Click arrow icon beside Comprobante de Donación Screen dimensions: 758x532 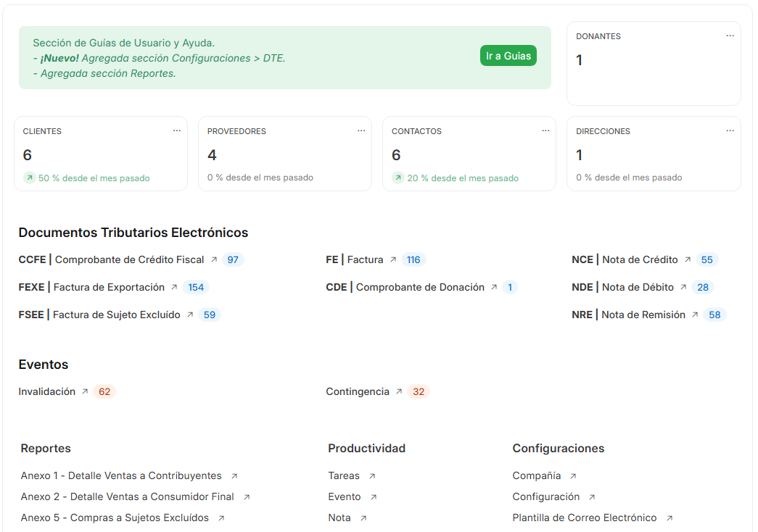pyautogui.click(x=494, y=287)
